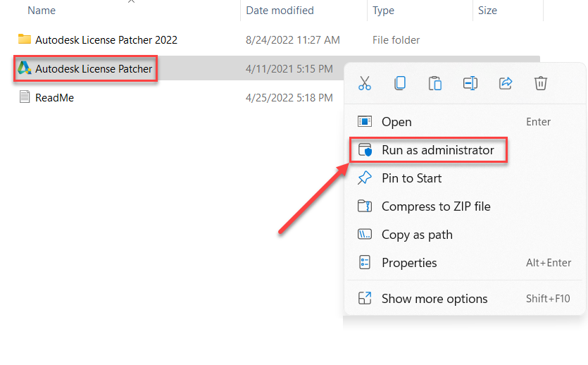Select Open from the context menu
This screenshot has width=588, height=365.
coord(465,122)
